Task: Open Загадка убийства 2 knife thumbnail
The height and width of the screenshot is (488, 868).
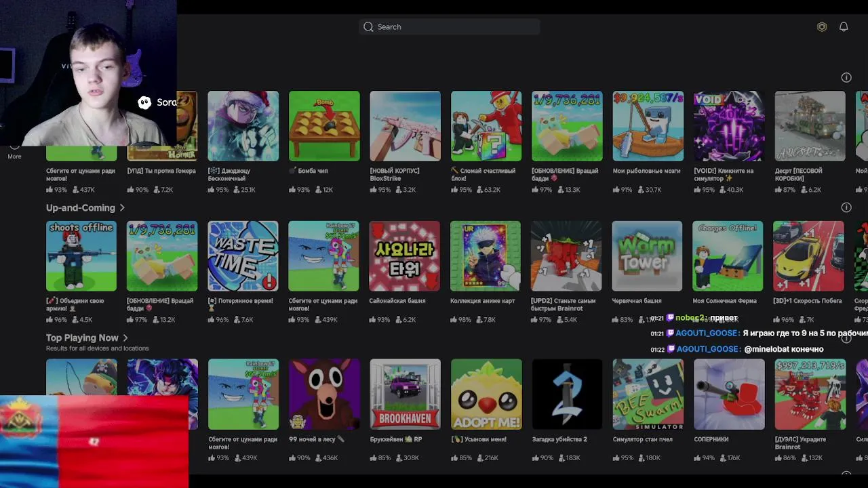Action: [x=567, y=394]
